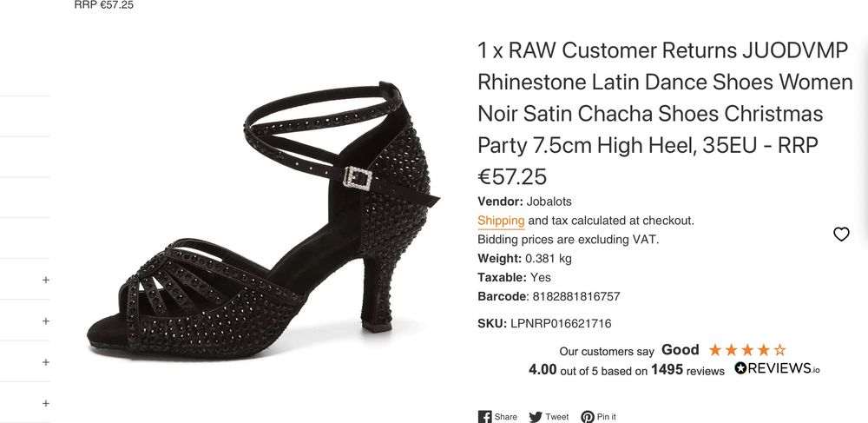The width and height of the screenshot is (868, 423).
Task: Click the Facebook Share icon
Action: [x=485, y=417]
